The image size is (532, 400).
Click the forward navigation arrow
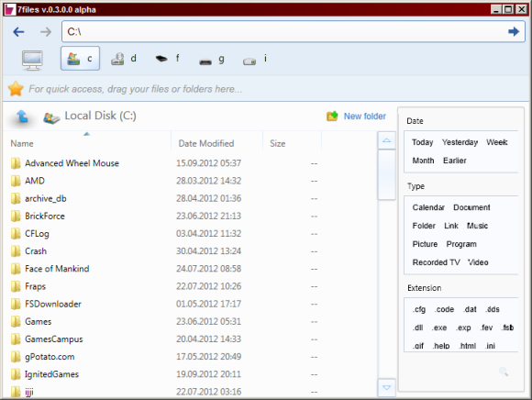click(x=46, y=32)
